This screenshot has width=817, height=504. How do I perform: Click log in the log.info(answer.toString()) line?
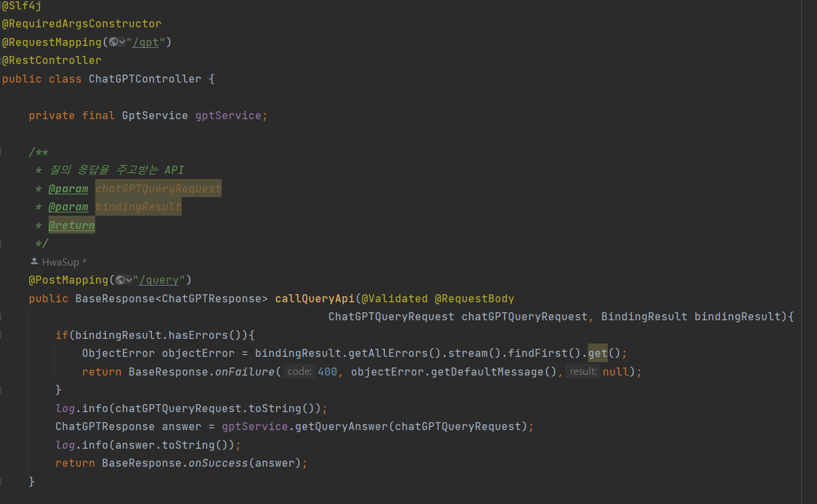coord(65,445)
